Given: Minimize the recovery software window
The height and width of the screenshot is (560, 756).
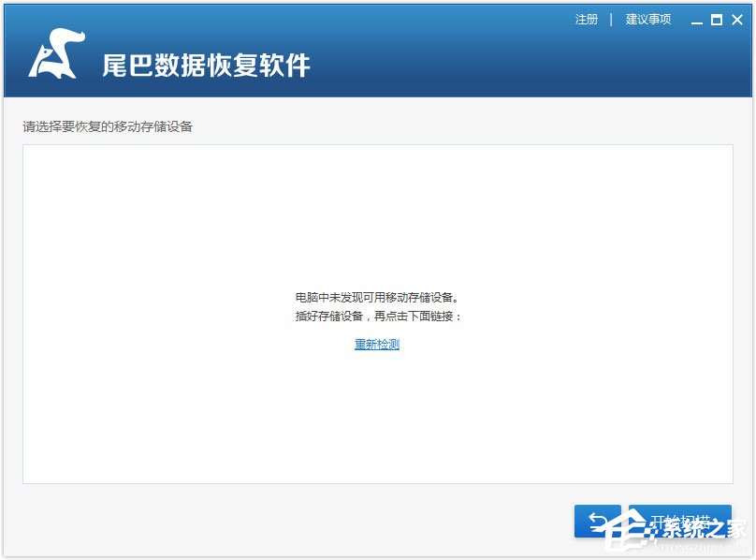Looking at the screenshot, I should 697,20.
